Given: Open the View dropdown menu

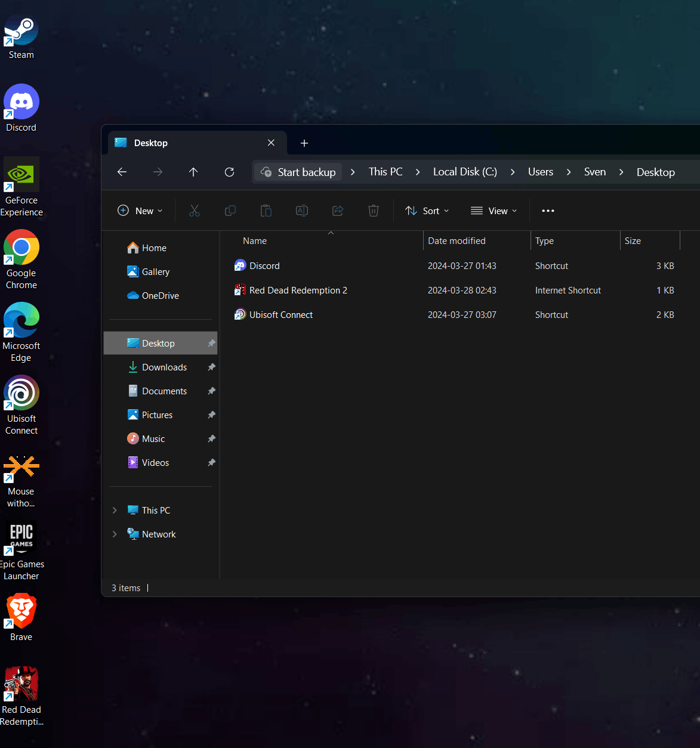Looking at the screenshot, I should pyautogui.click(x=494, y=211).
